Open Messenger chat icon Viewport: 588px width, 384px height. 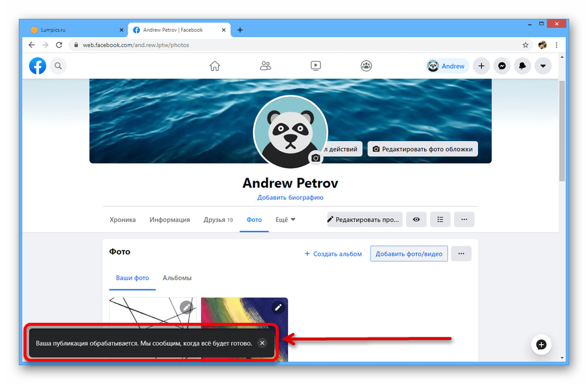(x=502, y=66)
